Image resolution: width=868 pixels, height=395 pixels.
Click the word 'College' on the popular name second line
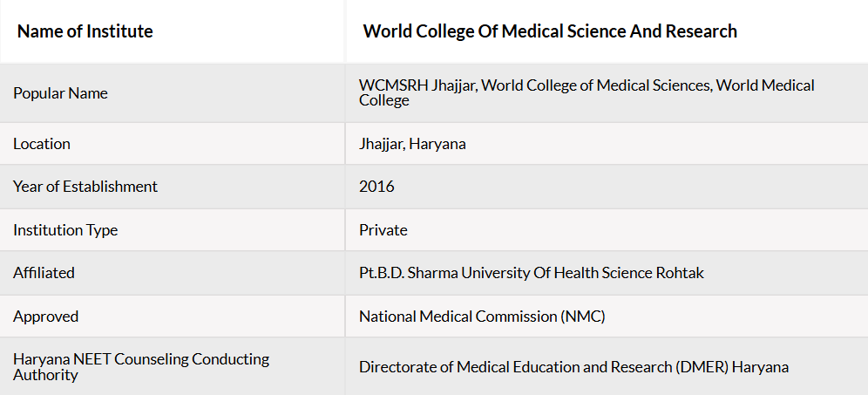tap(384, 101)
